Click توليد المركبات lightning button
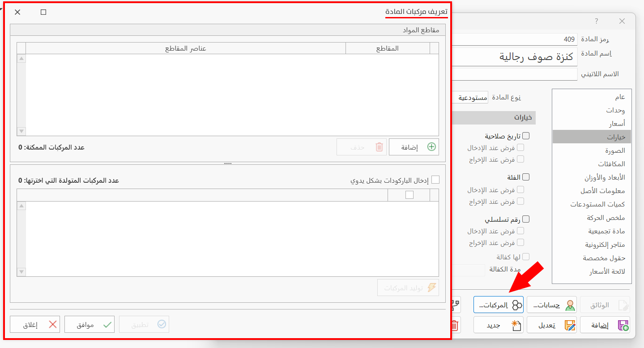Screen dimensions: 644x348 tap(408, 288)
